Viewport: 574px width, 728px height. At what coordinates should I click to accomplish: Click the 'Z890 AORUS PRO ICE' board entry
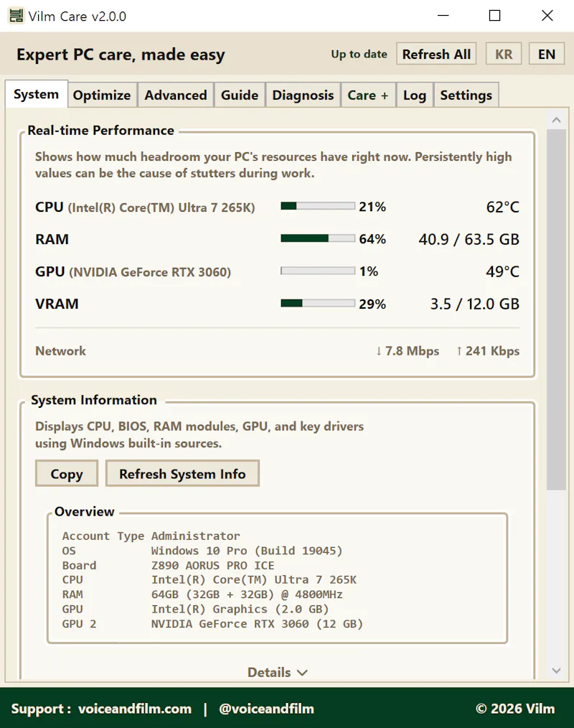tap(212, 565)
